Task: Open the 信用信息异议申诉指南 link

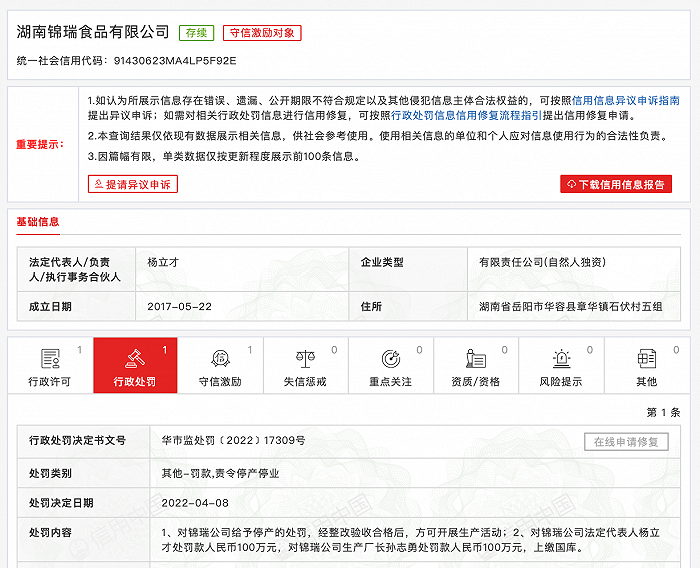Action: (626, 100)
